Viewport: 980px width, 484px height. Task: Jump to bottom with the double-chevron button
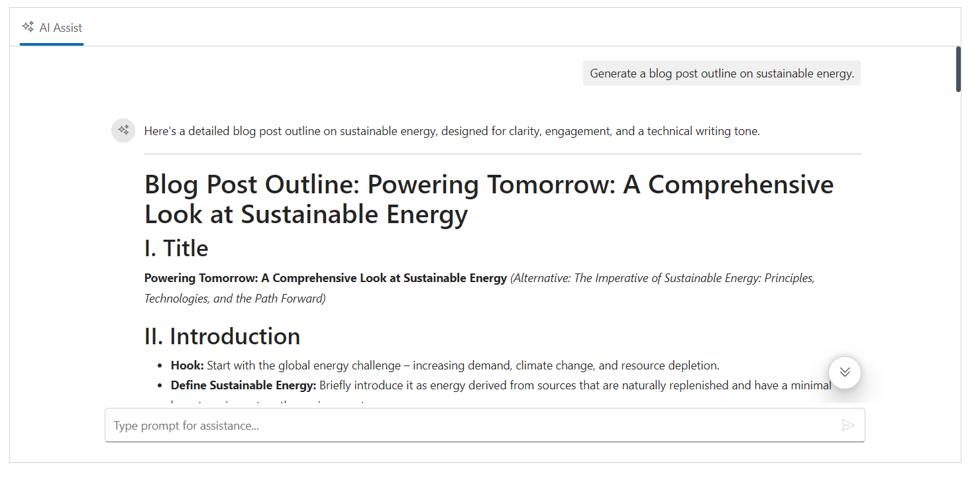click(x=844, y=372)
